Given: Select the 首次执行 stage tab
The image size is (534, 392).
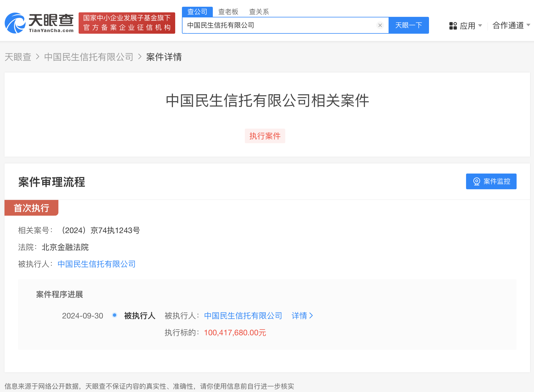Looking at the screenshot, I should coord(31,208).
